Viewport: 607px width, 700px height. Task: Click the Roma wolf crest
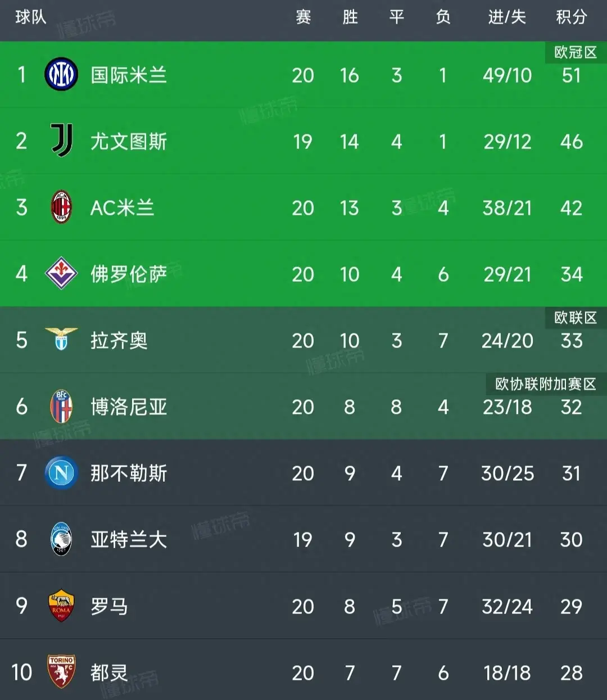[x=60, y=606]
